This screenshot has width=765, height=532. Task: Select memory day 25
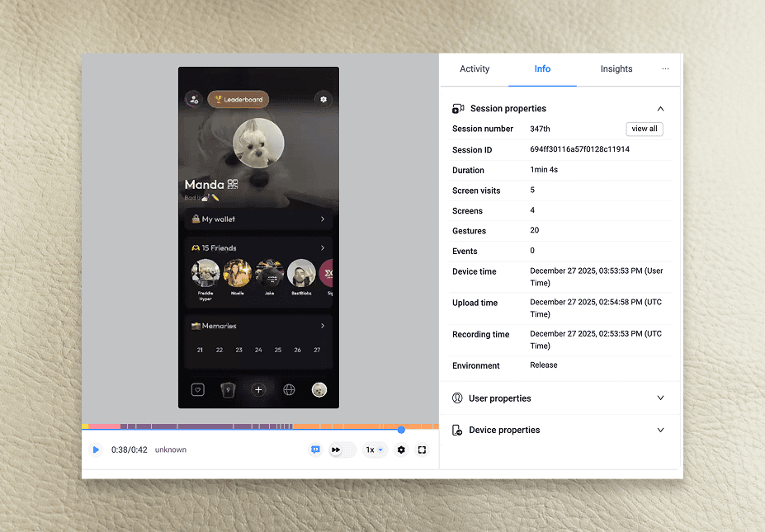278,350
